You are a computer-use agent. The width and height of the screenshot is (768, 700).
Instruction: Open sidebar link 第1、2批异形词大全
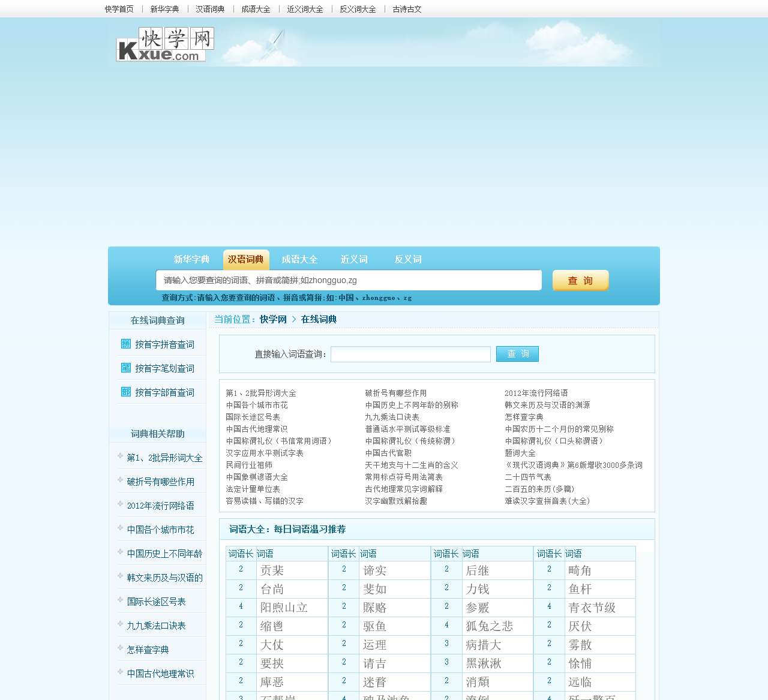(164, 458)
